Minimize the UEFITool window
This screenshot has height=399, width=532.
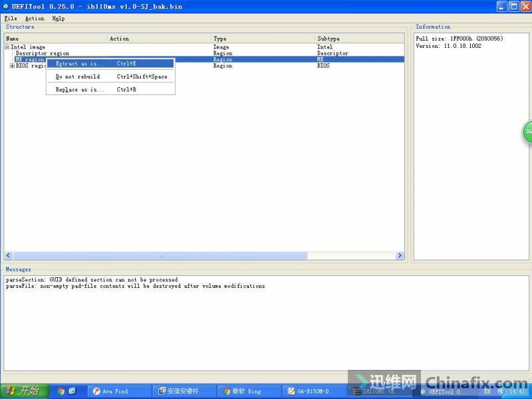pyautogui.click(x=502, y=7)
